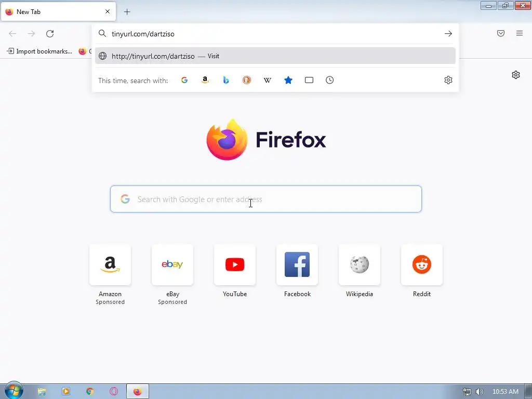
Task: Visit the http://tinyurl.com/dartziso suggestion
Action: [275, 56]
